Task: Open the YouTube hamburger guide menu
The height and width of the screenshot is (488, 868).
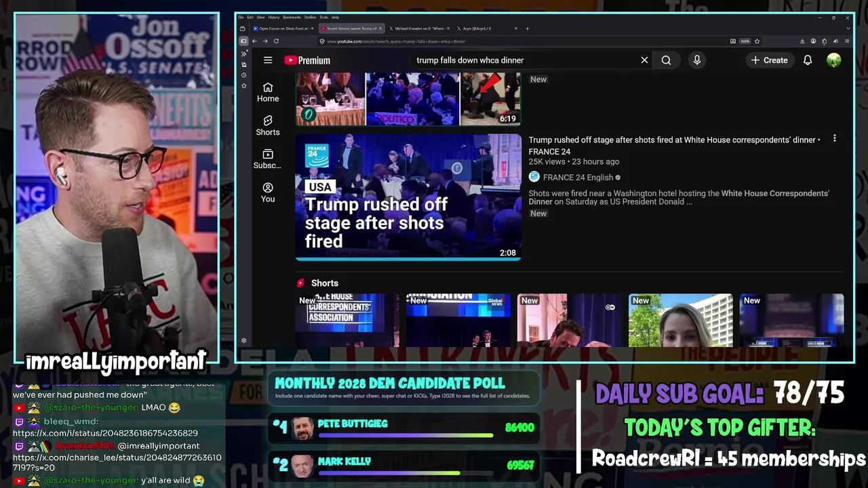Action: coord(268,60)
